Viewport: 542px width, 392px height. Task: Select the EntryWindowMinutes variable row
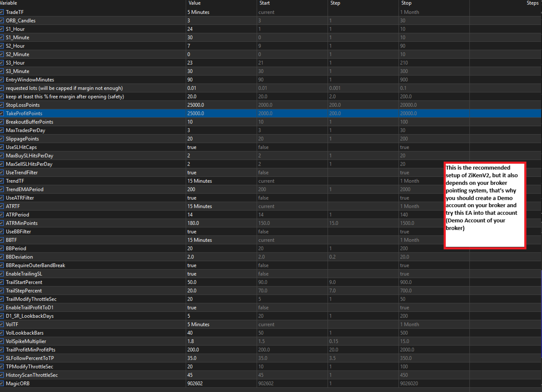click(271, 80)
